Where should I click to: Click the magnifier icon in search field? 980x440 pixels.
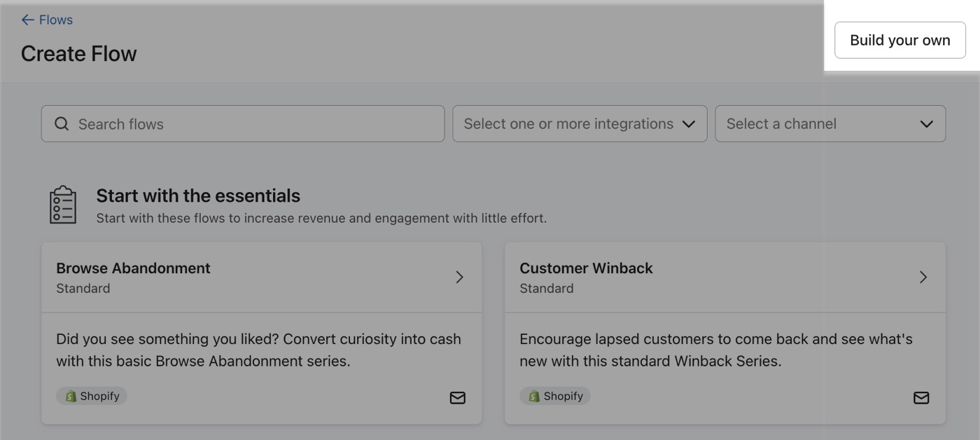62,124
